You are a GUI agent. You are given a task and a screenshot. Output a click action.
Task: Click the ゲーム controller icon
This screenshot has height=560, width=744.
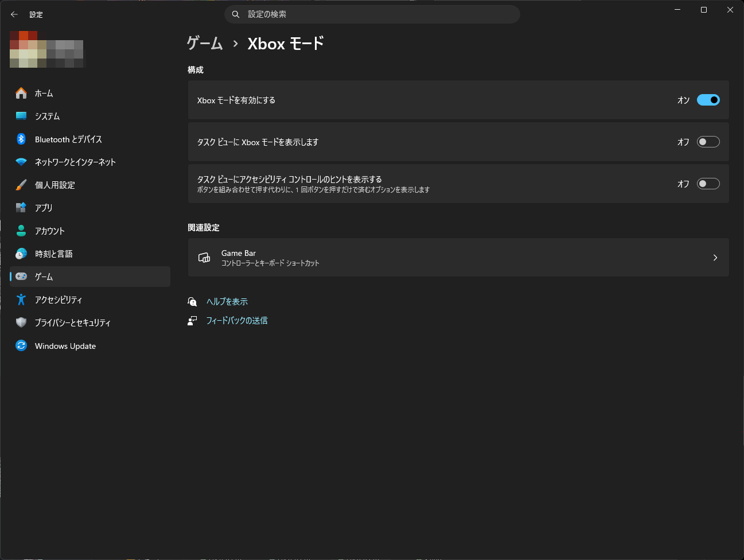click(21, 277)
